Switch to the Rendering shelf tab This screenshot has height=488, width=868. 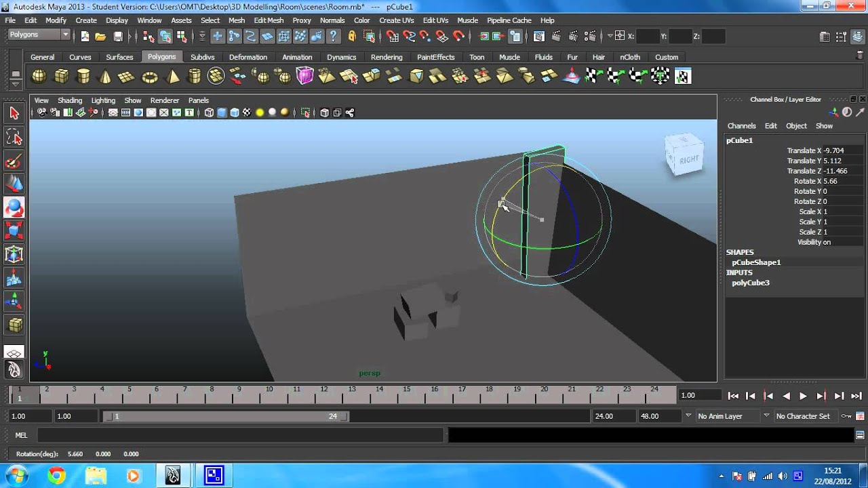[x=387, y=57]
